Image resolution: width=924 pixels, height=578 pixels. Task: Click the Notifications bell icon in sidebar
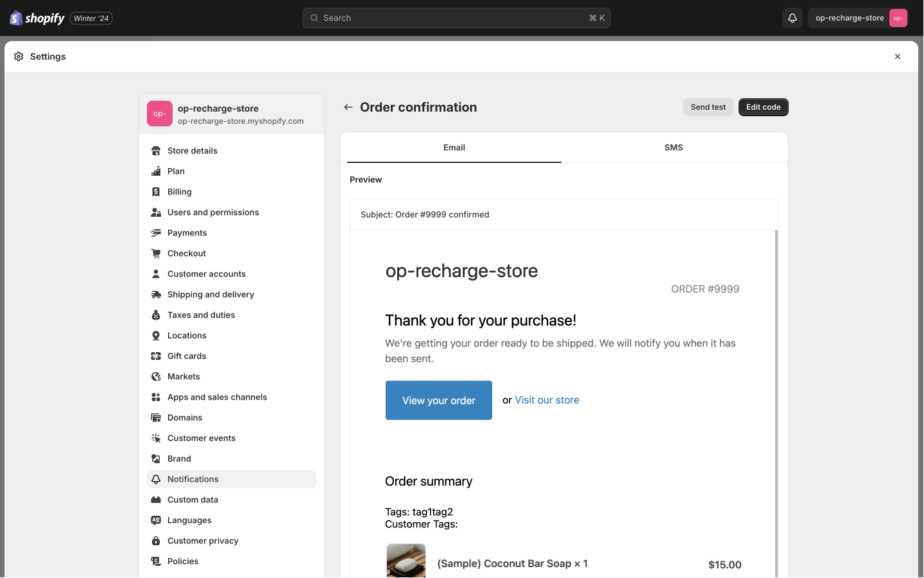pos(156,479)
